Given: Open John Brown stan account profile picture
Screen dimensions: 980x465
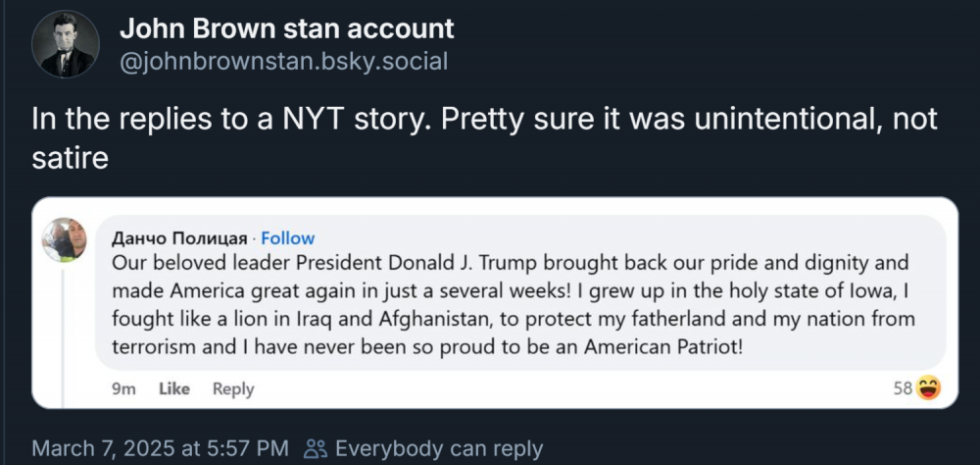Looking at the screenshot, I should point(65,44).
